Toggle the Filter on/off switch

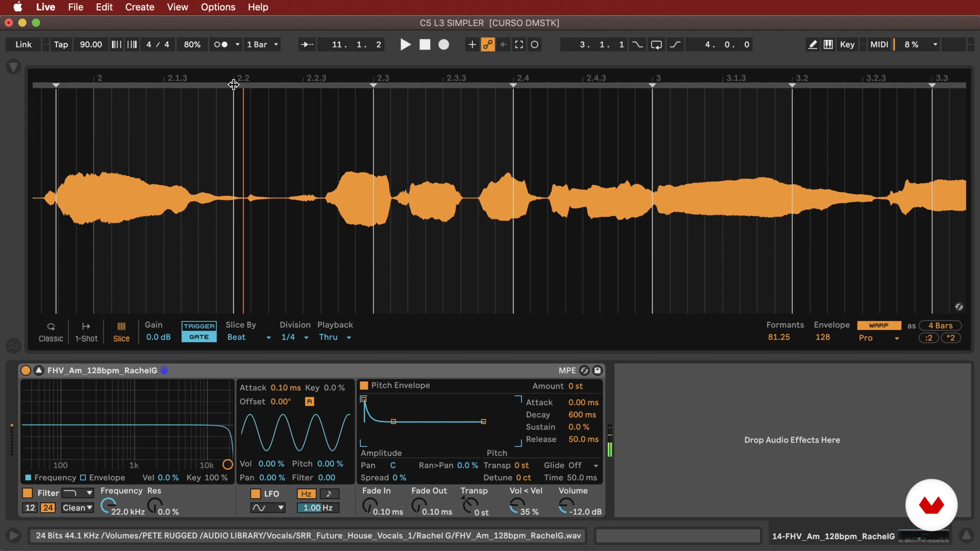(x=27, y=493)
